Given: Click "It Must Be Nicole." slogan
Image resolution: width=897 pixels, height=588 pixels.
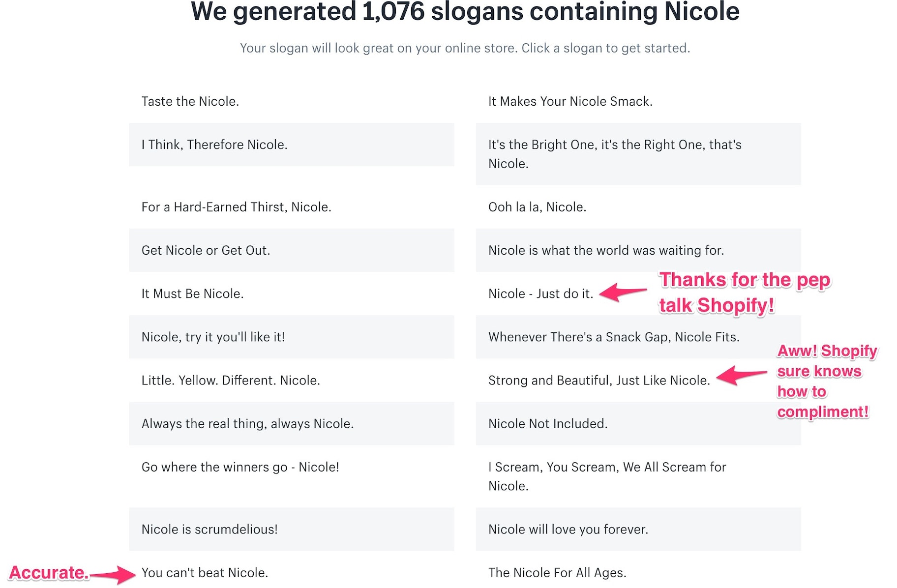Looking at the screenshot, I should (192, 294).
